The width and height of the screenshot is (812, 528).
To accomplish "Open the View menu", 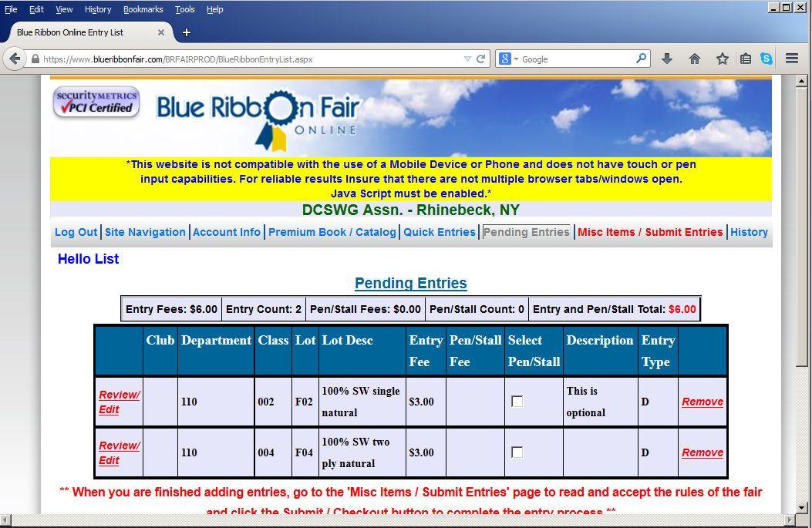I will pos(64,9).
